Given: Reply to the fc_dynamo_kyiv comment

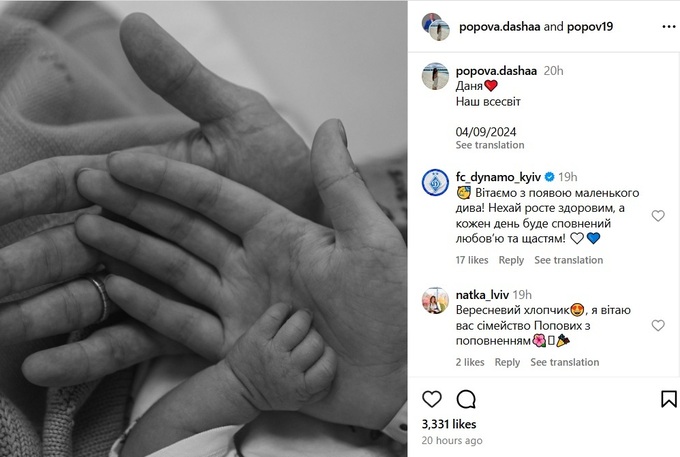Looking at the screenshot, I should pos(511,260).
